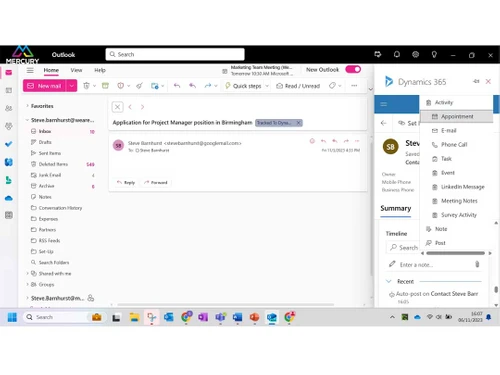Click the Report junk shield icon

point(121,86)
